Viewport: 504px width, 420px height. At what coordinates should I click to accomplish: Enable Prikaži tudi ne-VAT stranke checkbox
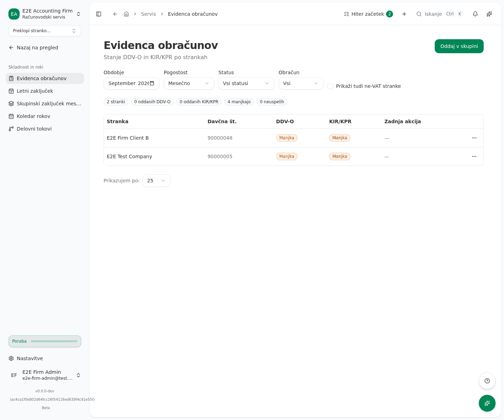click(330, 86)
